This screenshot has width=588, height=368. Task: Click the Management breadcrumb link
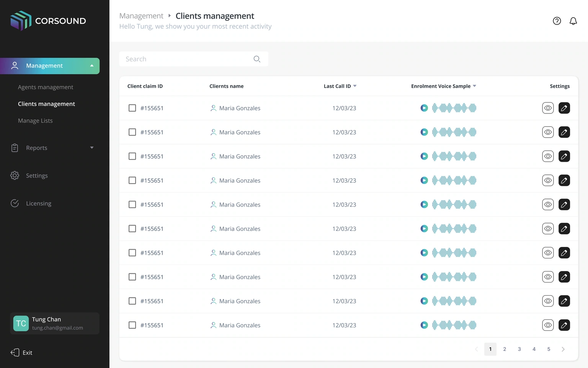click(141, 16)
